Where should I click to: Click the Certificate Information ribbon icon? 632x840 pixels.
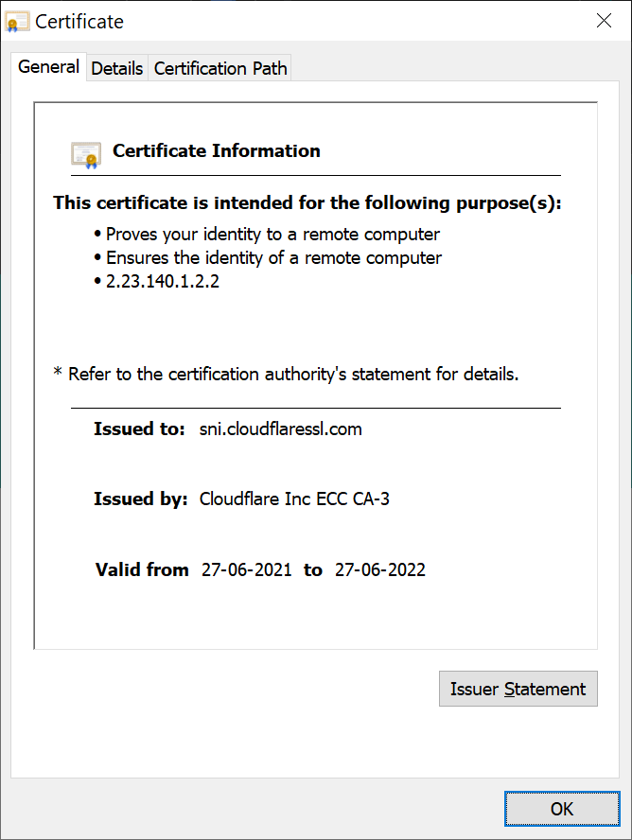pos(85,154)
